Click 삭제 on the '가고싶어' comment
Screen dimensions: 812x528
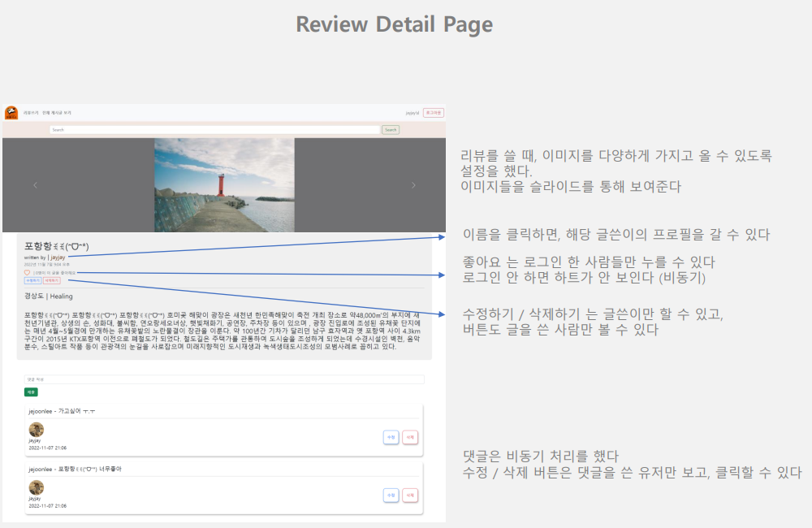pyautogui.click(x=410, y=437)
